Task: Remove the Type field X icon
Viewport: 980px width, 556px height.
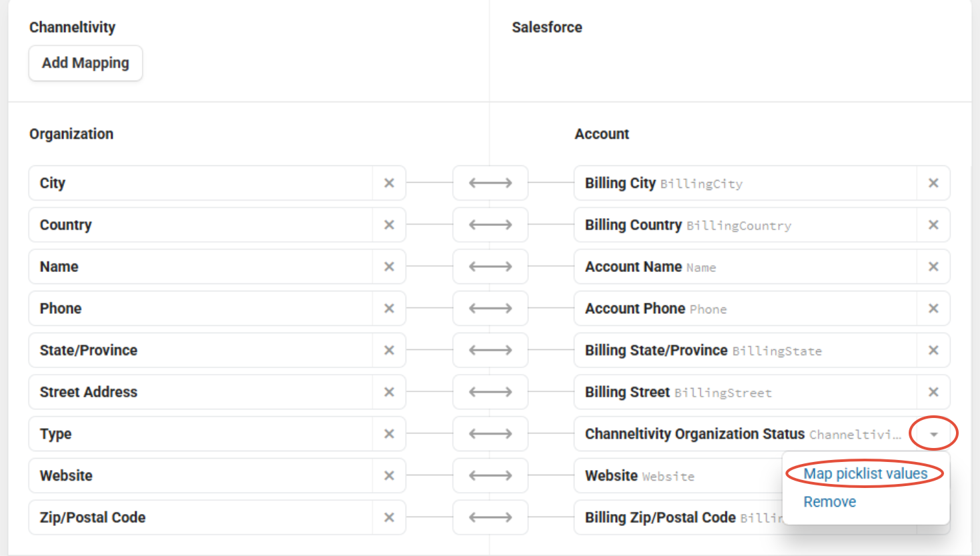Action: (x=389, y=434)
